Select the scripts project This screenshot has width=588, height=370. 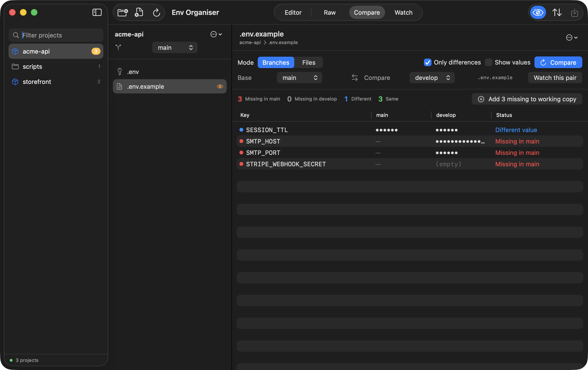56,66
